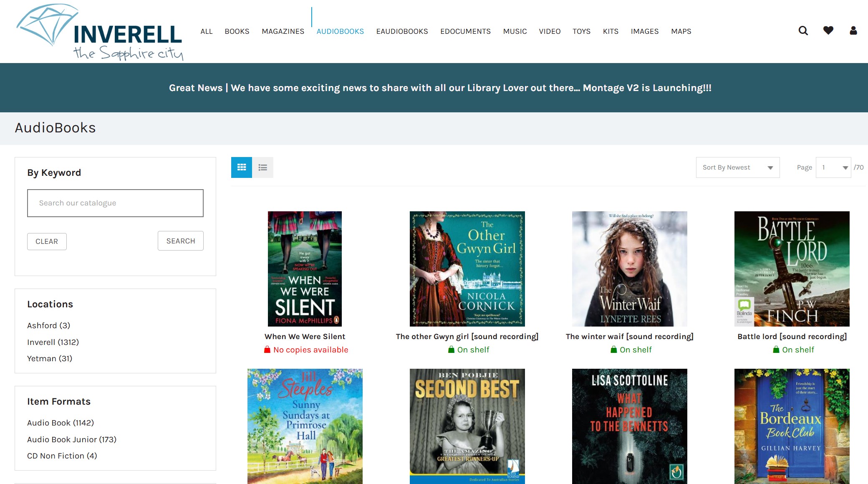The height and width of the screenshot is (484, 868).
Task: Open the search magnifier icon
Action: click(x=803, y=30)
